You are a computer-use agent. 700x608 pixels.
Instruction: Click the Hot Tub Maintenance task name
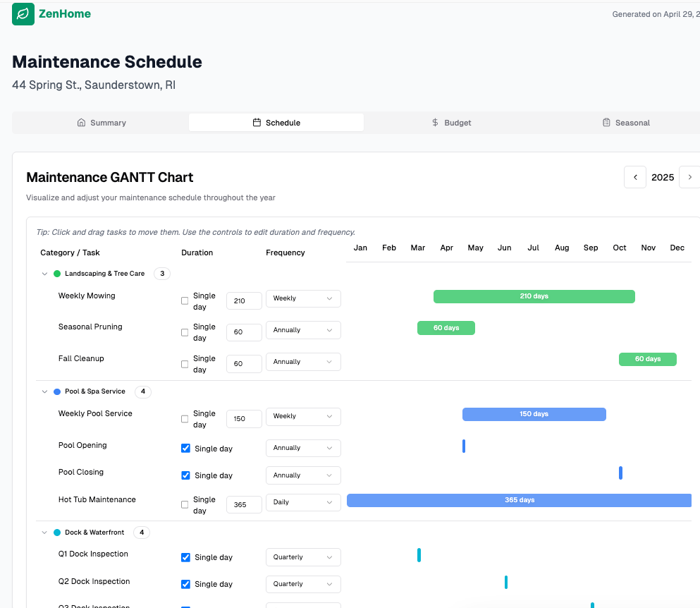tap(97, 499)
